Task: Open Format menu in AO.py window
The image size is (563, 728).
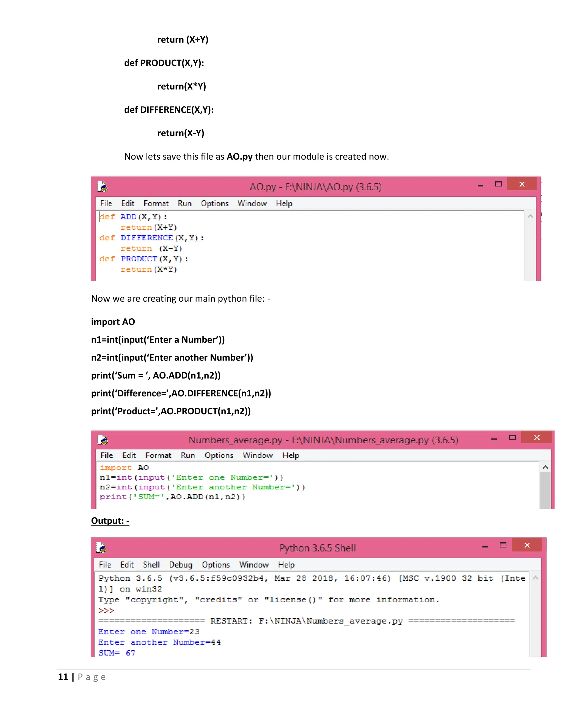Action: pyautogui.click(x=156, y=203)
